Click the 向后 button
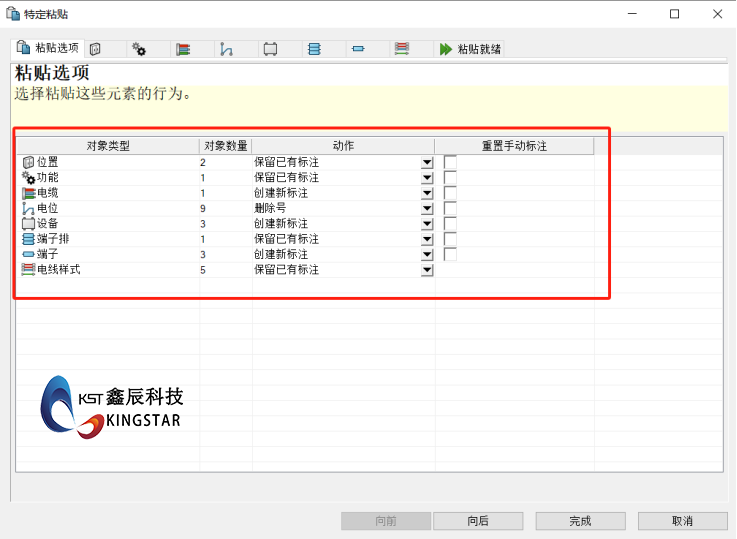 click(x=478, y=521)
